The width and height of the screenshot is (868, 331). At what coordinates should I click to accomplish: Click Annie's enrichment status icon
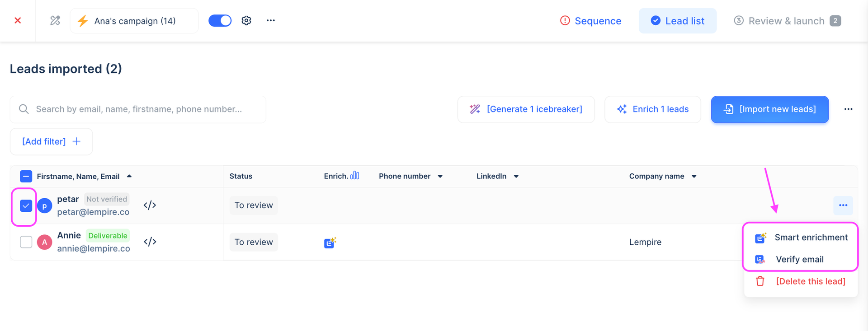click(x=330, y=242)
